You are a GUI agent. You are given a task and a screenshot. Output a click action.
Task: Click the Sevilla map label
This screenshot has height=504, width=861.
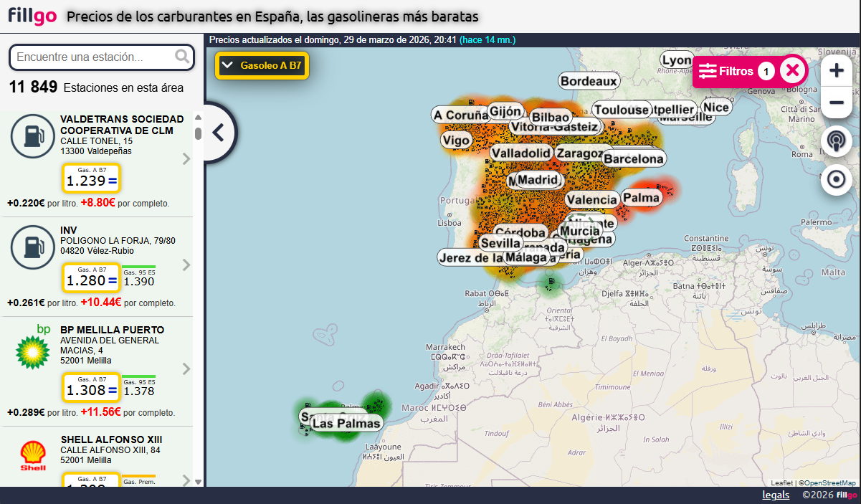pyautogui.click(x=500, y=243)
